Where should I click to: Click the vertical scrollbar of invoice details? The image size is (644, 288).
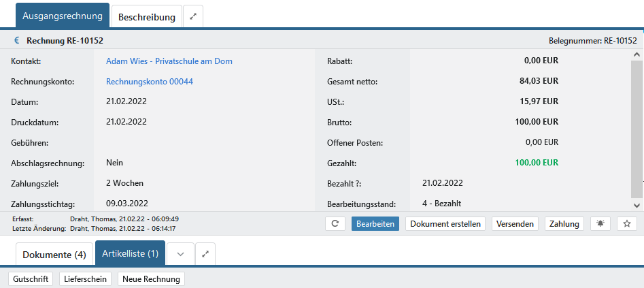(637, 123)
